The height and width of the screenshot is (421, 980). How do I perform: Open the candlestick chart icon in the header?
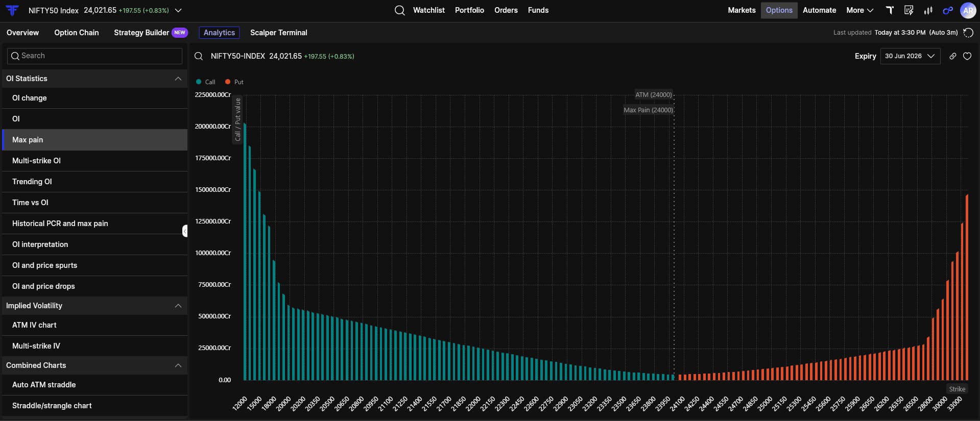tap(928, 10)
